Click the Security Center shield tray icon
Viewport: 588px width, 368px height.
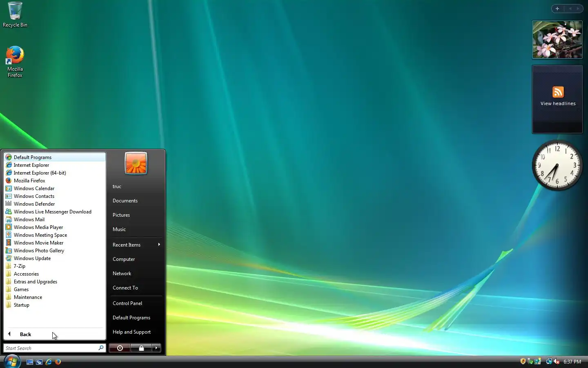(523, 361)
